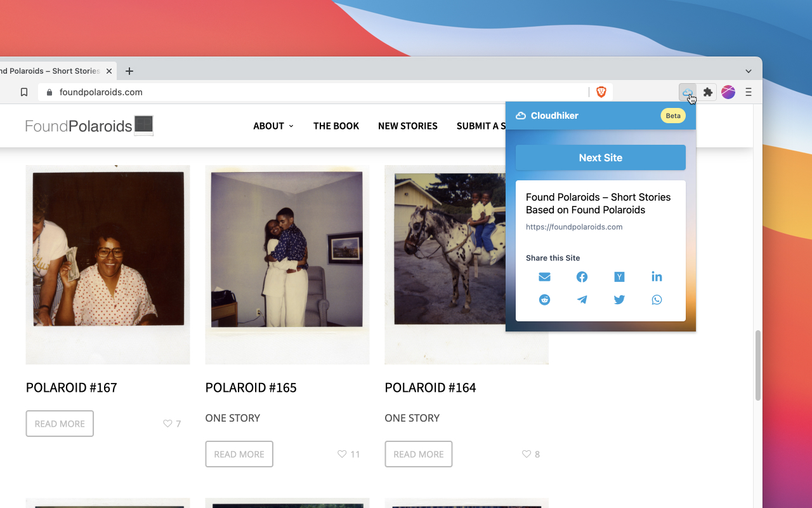Screen dimensions: 812x508
Task: Open the browser extensions puzzle icon
Action: tap(707, 92)
